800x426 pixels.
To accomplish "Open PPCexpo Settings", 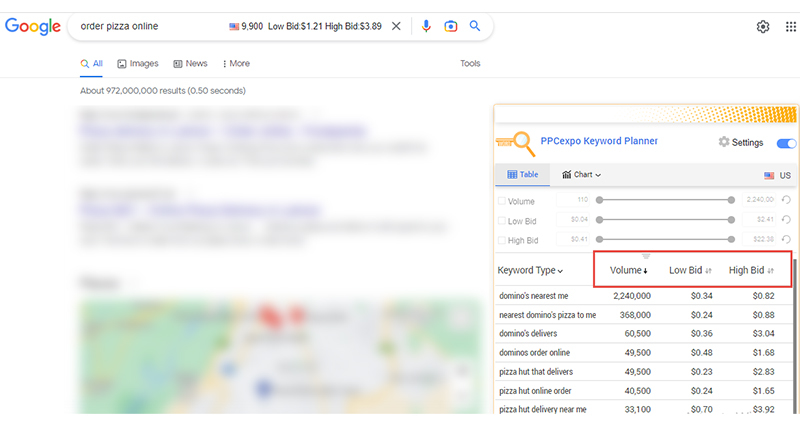I will 741,142.
